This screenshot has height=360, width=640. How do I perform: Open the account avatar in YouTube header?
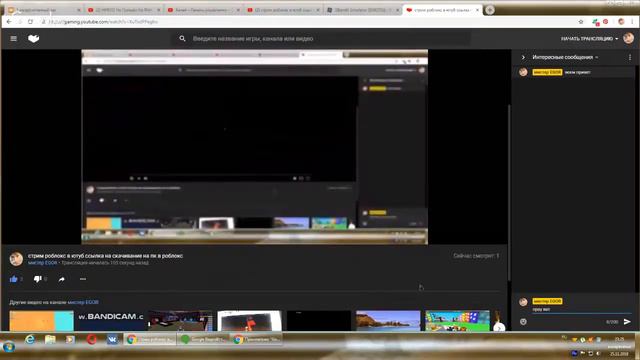[x=629, y=38]
